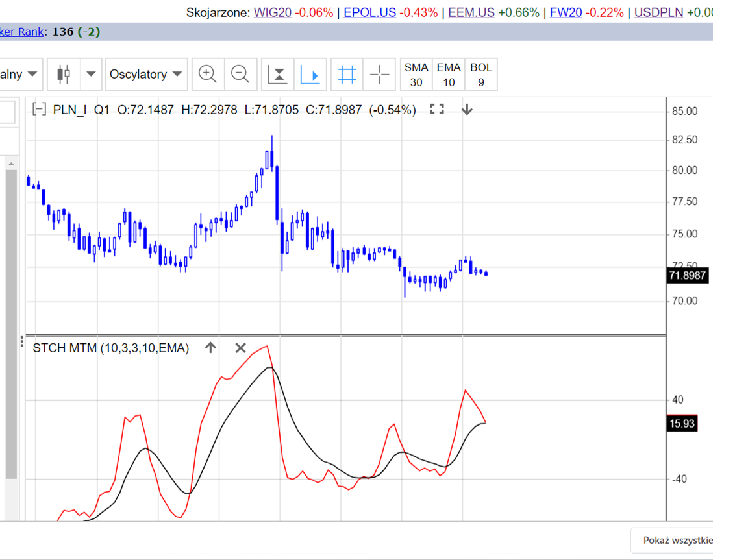Toggle the EMA 10 overlay

tap(449, 75)
